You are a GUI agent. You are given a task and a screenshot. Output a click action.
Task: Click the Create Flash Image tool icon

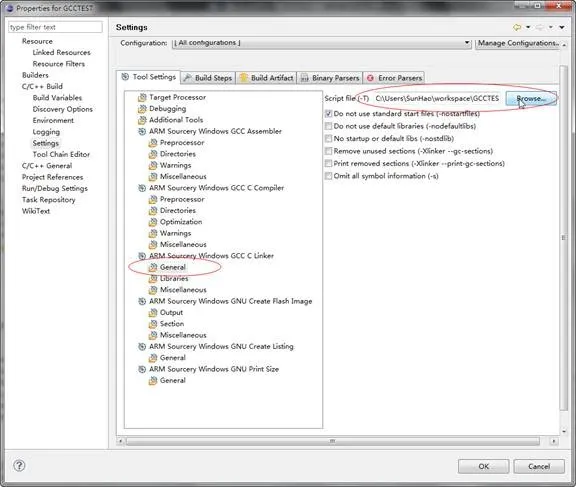(142, 302)
